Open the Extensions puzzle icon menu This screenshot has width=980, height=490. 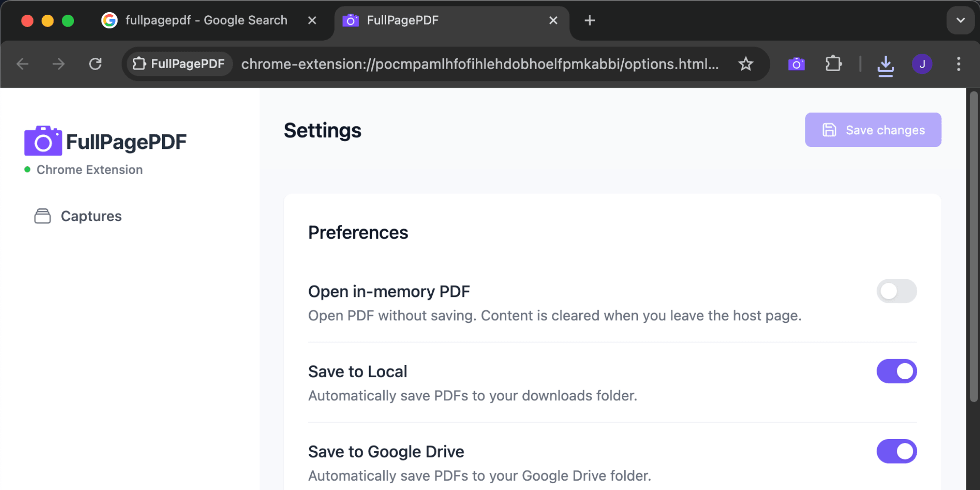point(833,64)
